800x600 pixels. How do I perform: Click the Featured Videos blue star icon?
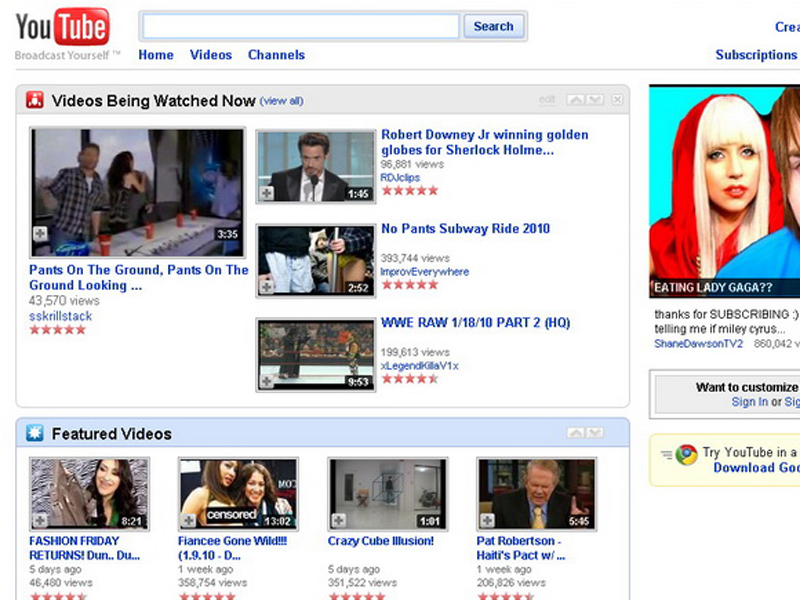[x=35, y=433]
